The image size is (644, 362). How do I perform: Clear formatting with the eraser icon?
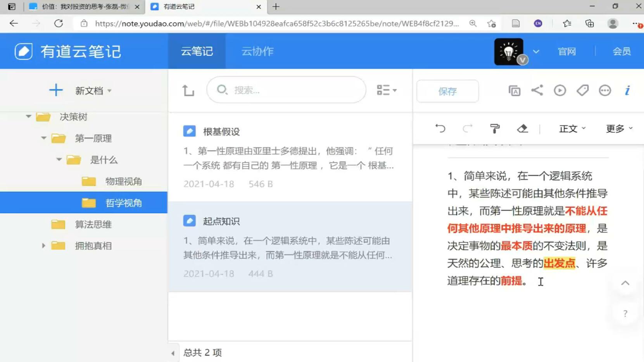click(522, 128)
